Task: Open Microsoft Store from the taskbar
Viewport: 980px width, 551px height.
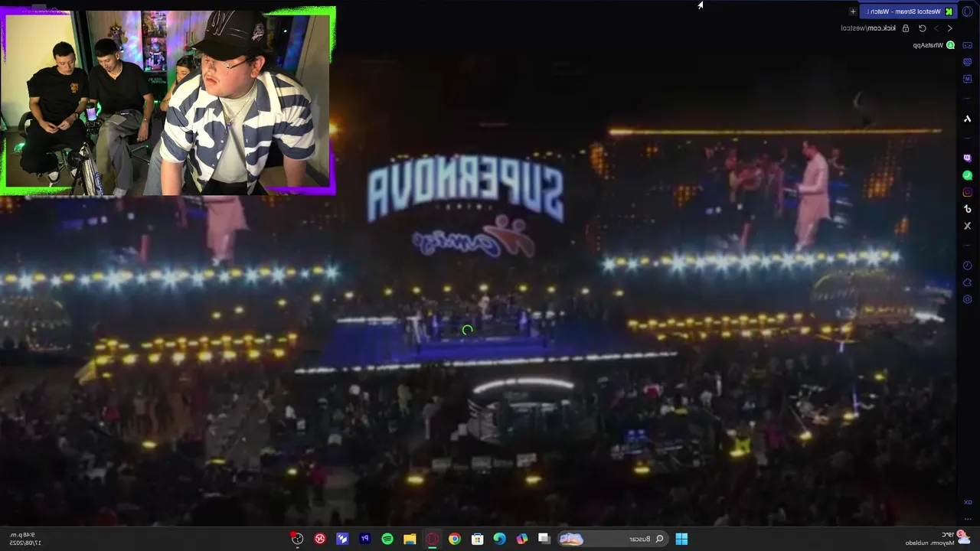Action: click(x=477, y=539)
